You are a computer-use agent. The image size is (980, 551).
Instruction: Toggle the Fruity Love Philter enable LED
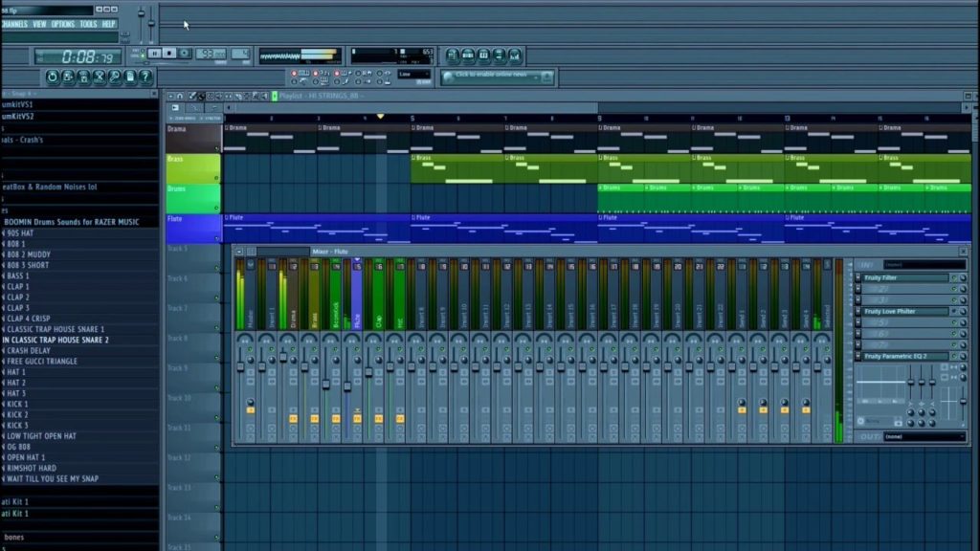click(x=954, y=311)
